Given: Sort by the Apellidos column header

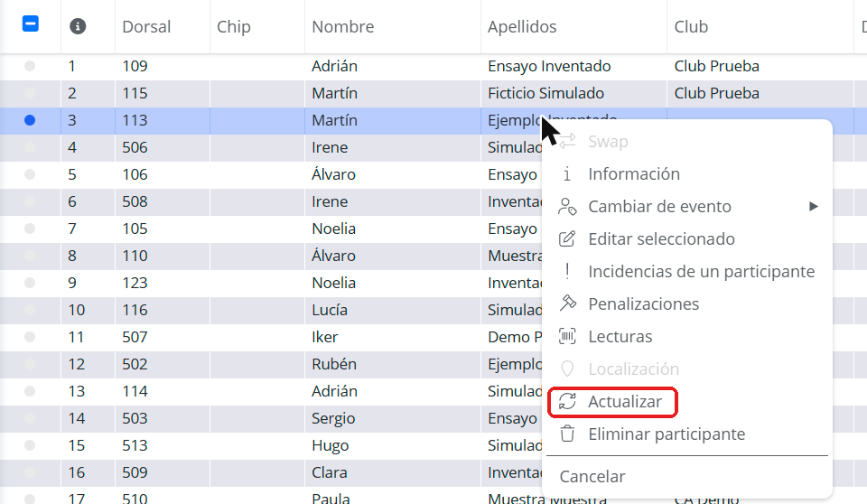Looking at the screenshot, I should [522, 26].
